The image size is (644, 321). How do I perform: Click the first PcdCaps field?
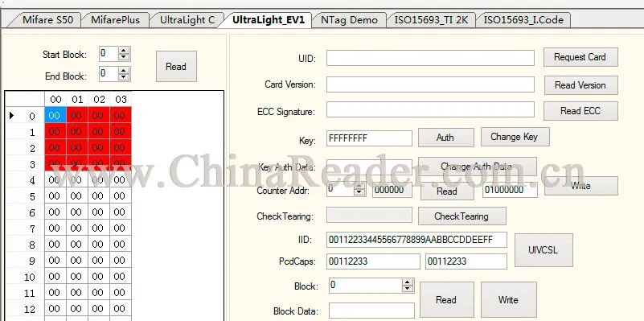[373, 261]
